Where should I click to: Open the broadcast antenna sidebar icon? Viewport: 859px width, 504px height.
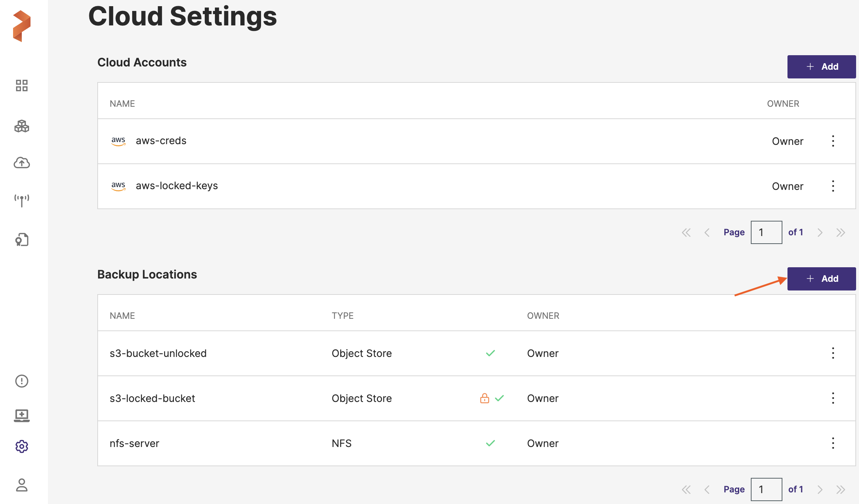22,200
